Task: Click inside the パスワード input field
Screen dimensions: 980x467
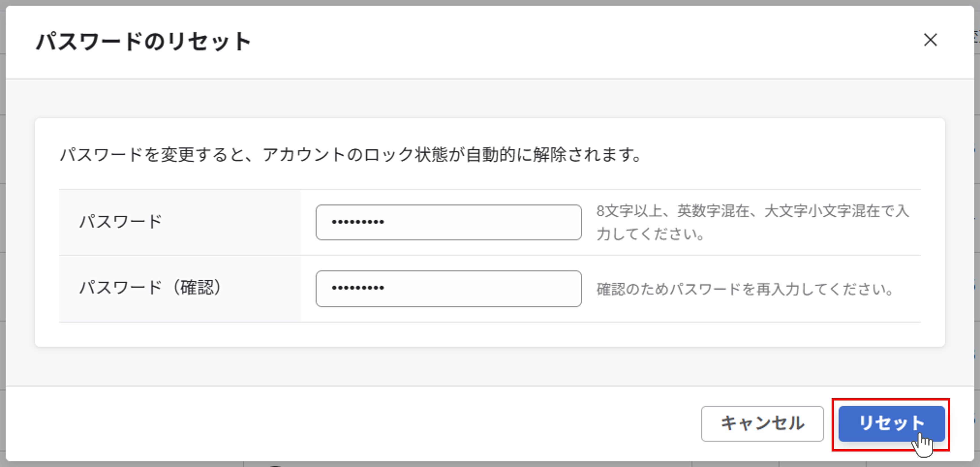Action: click(449, 222)
